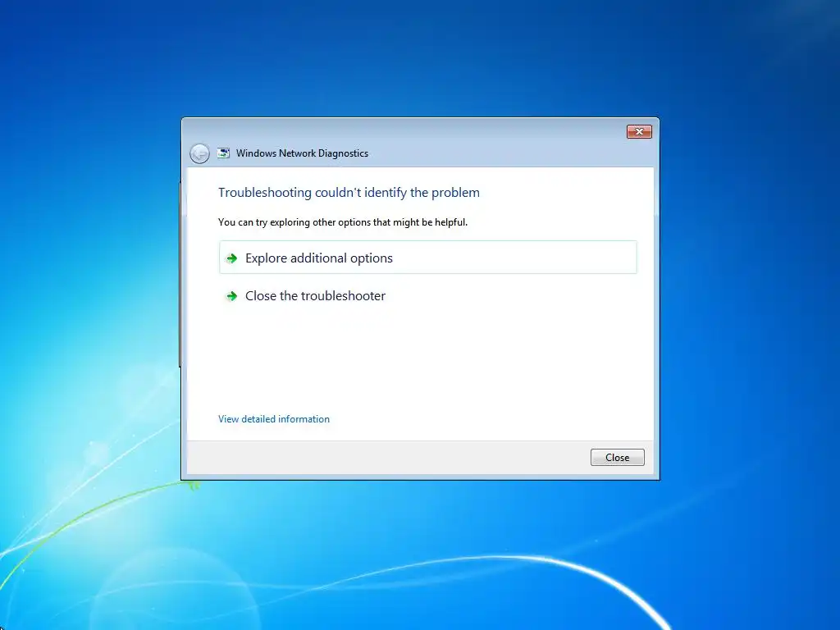This screenshot has height=630, width=840.
Task: Click the back arrow in the dialog header
Action: click(199, 153)
